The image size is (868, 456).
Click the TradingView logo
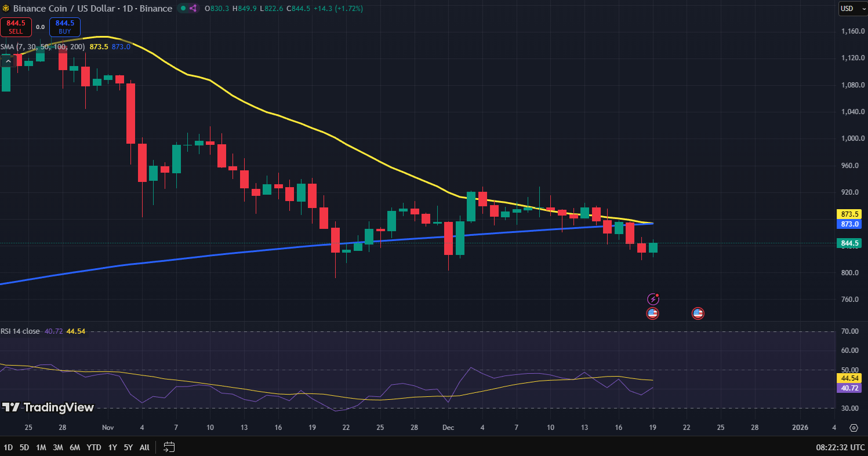click(x=48, y=407)
